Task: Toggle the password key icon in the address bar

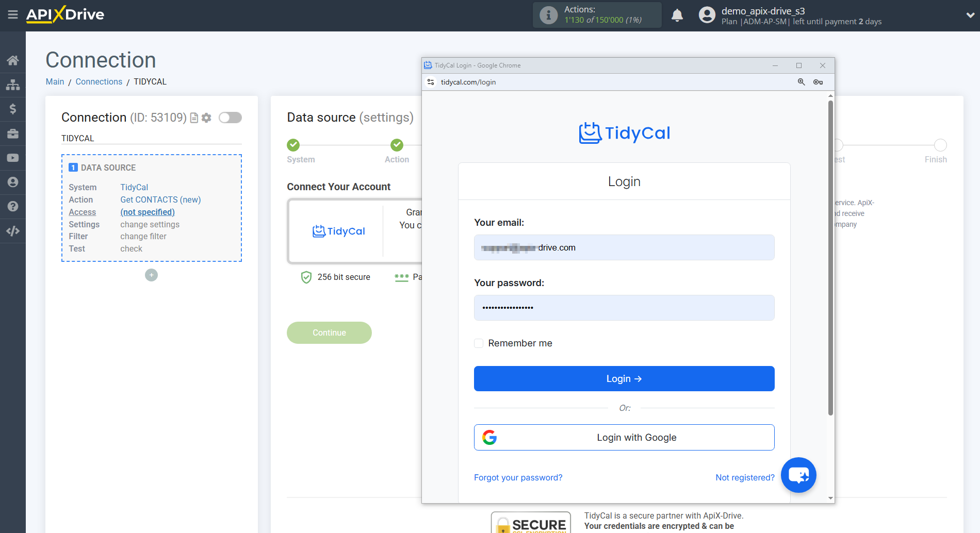Action: click(x=818, y=82)
